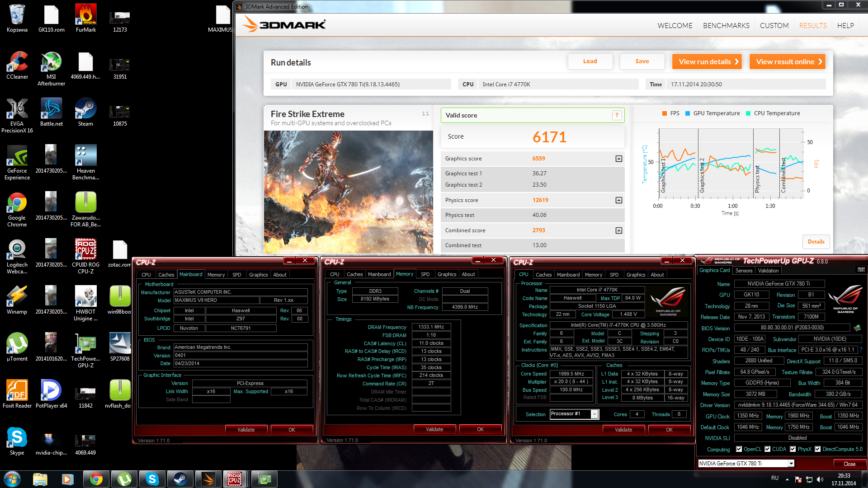Click the GPU-Z BIOS save icon
This screenshot has height=488, width=868.
[x=857, y=328]
